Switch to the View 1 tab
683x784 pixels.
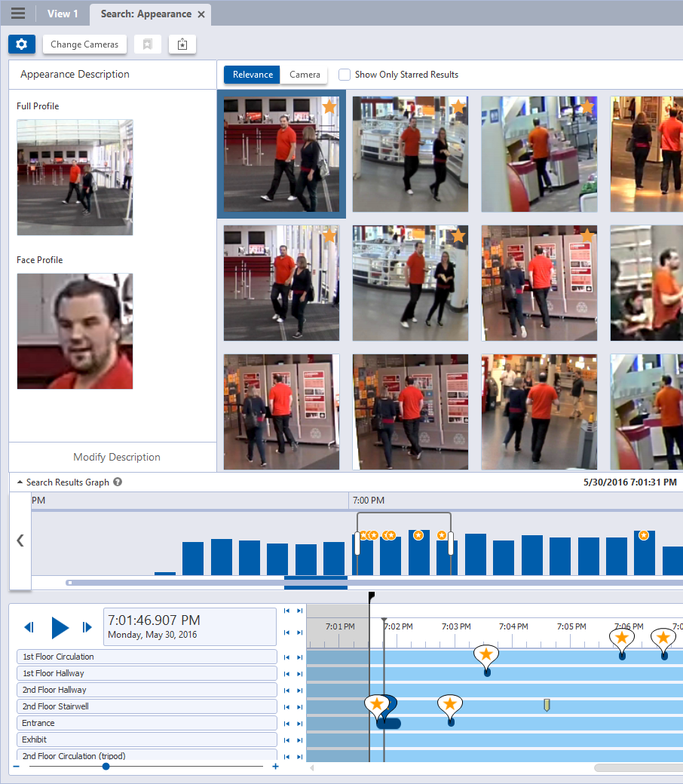pyautogui.click(x=63, y=14)
